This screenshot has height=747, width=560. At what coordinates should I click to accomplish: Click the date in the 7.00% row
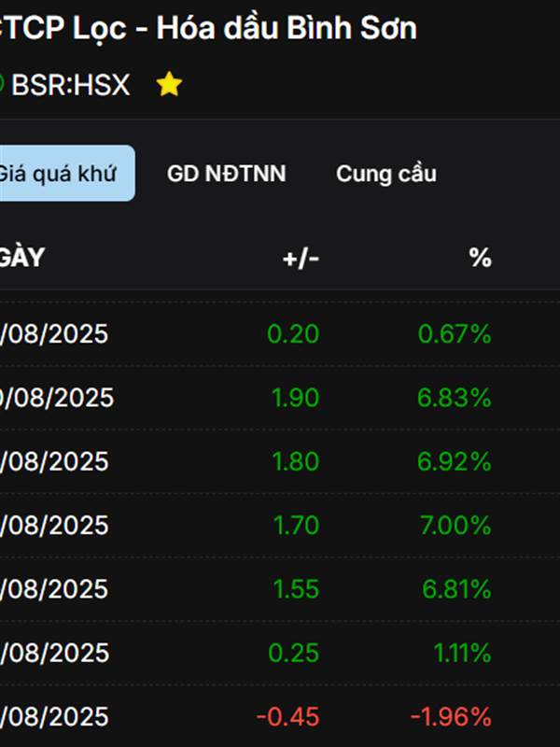tap(54, 526)
